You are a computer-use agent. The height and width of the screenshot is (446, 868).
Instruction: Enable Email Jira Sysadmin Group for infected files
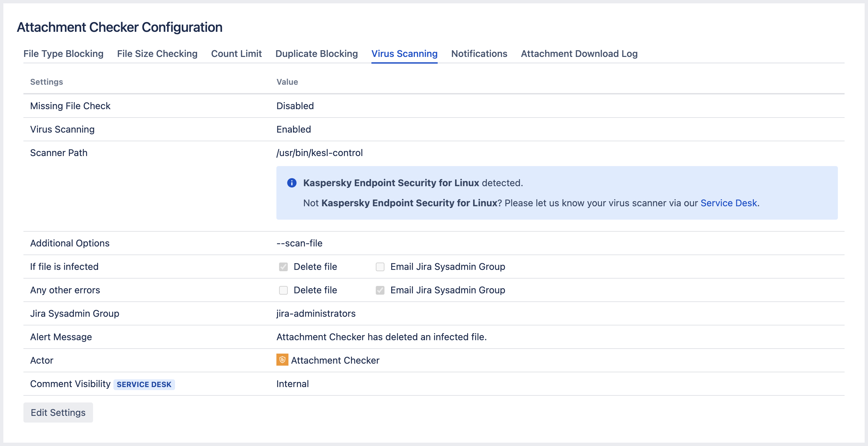(x=380, y=267)
